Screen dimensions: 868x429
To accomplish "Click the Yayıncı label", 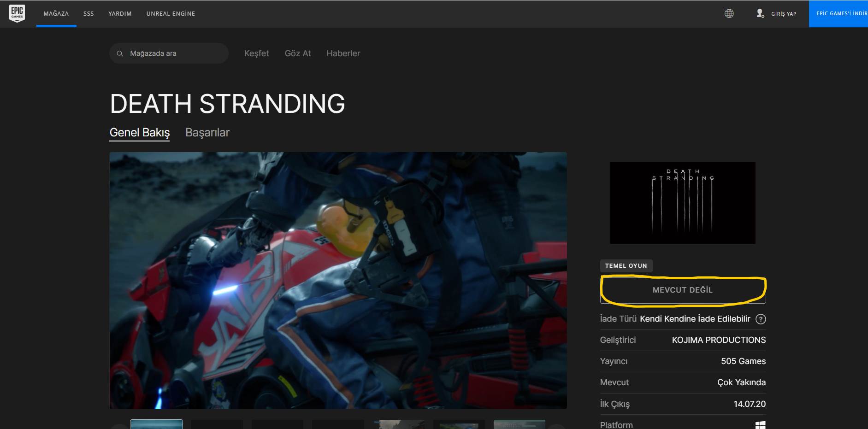I will [x=614, y=361].
